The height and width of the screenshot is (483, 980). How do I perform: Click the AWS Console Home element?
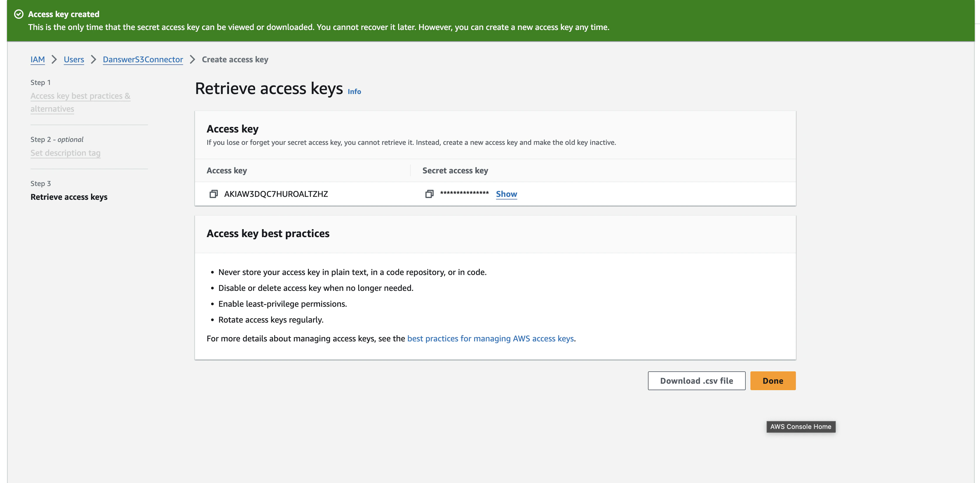pos(800,427)
